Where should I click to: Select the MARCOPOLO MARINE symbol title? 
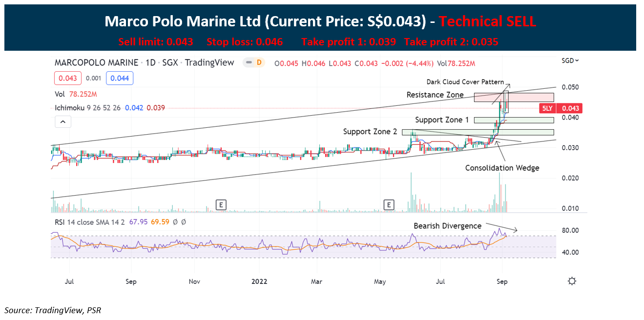click(96, 62)
